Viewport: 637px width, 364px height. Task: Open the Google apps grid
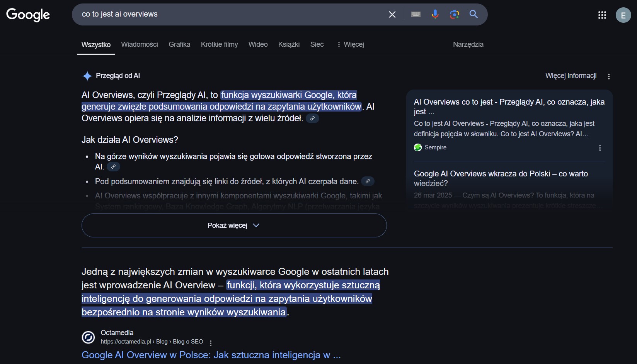(x=602, y=15)
